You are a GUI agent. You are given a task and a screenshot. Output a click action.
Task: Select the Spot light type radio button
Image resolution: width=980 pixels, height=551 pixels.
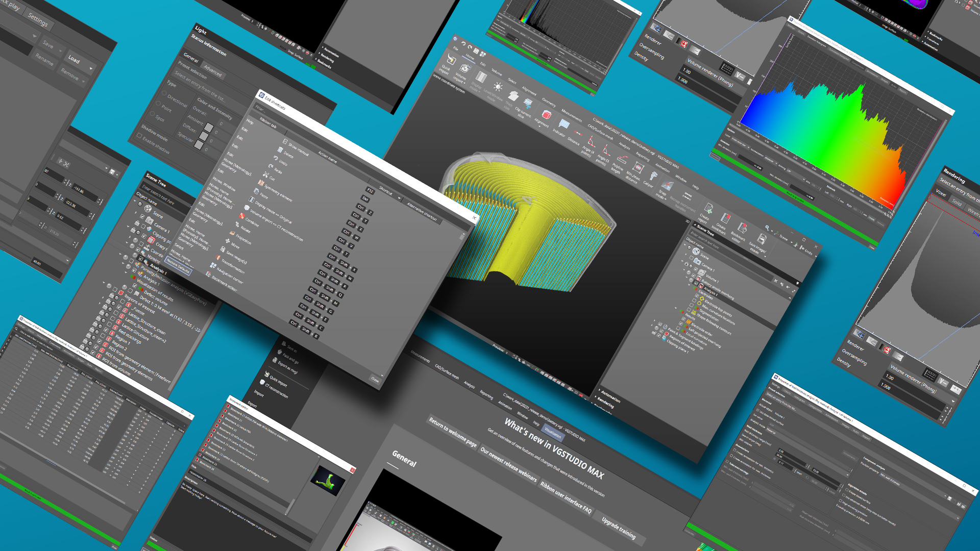[x=152, y=114]
